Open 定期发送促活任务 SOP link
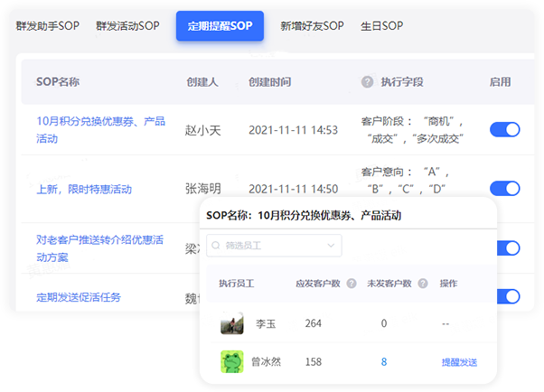The image size is (544, 392). (x=79, y=297)
